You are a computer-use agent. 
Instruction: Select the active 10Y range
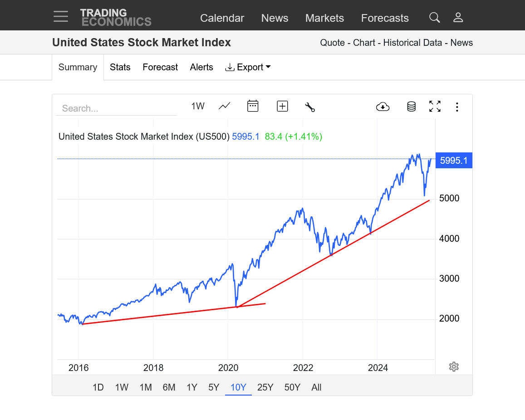click(x=238, y=387)
